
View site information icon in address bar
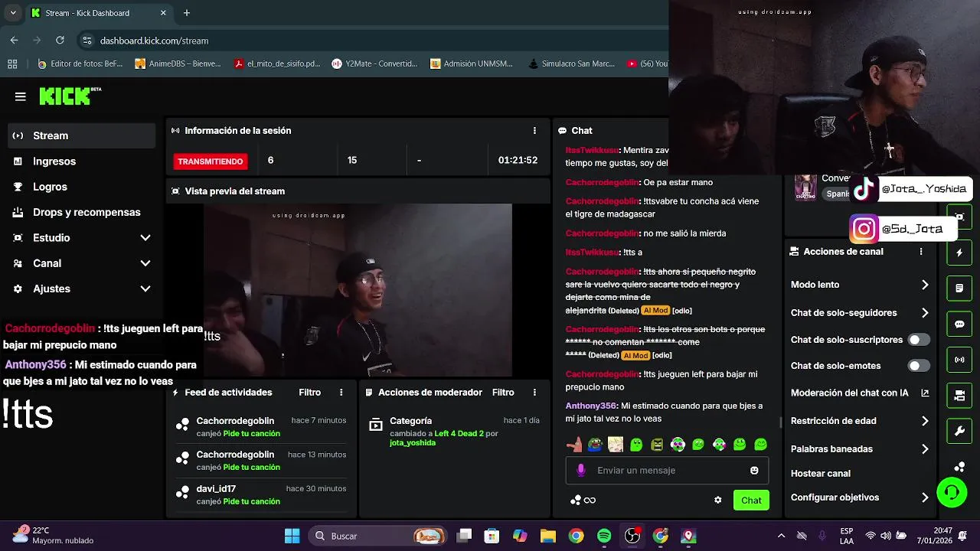pos(87,41)
